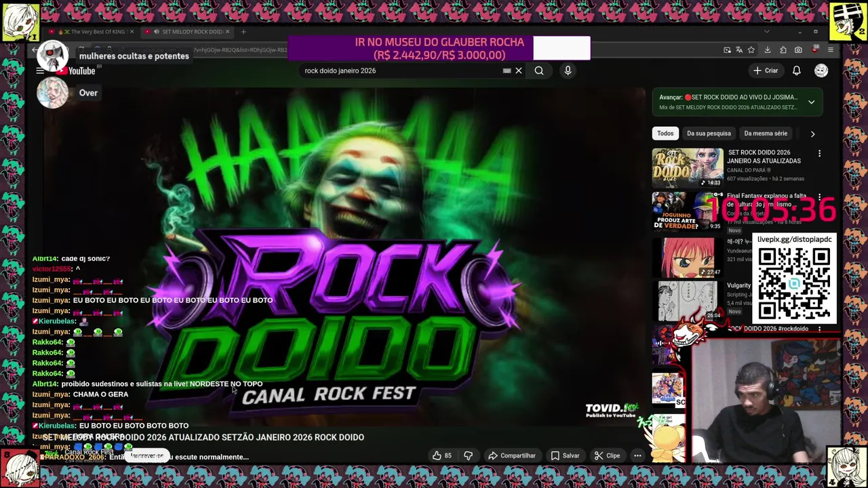This screenshot has height=488, width=868.
Task: Open the account avatar menu
Action: click(x=821, y=70)
